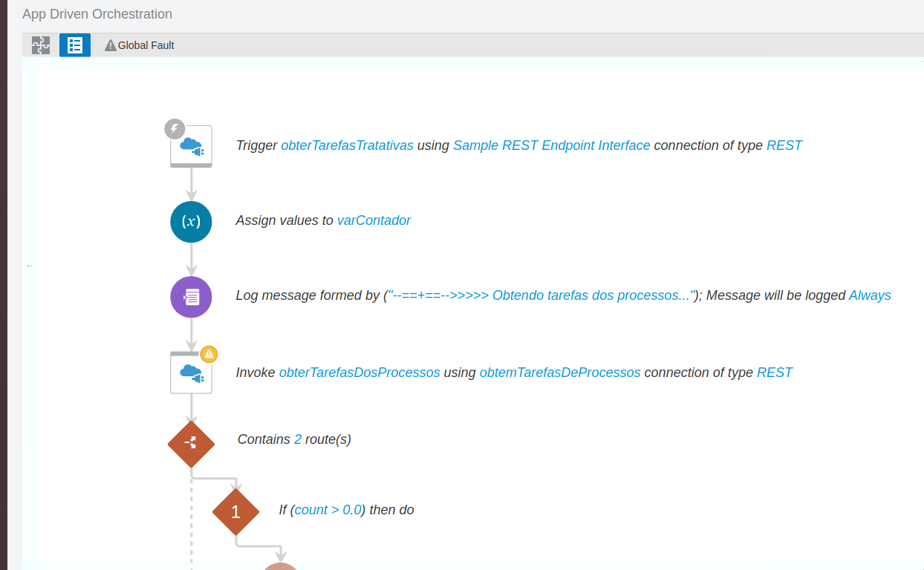Click the count > 0.0 condition link

(328, 510)
